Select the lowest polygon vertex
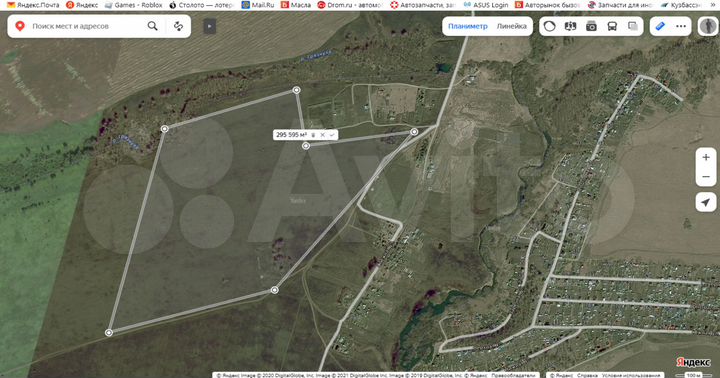This screenshot has height=378, width=720. [109, 333]
